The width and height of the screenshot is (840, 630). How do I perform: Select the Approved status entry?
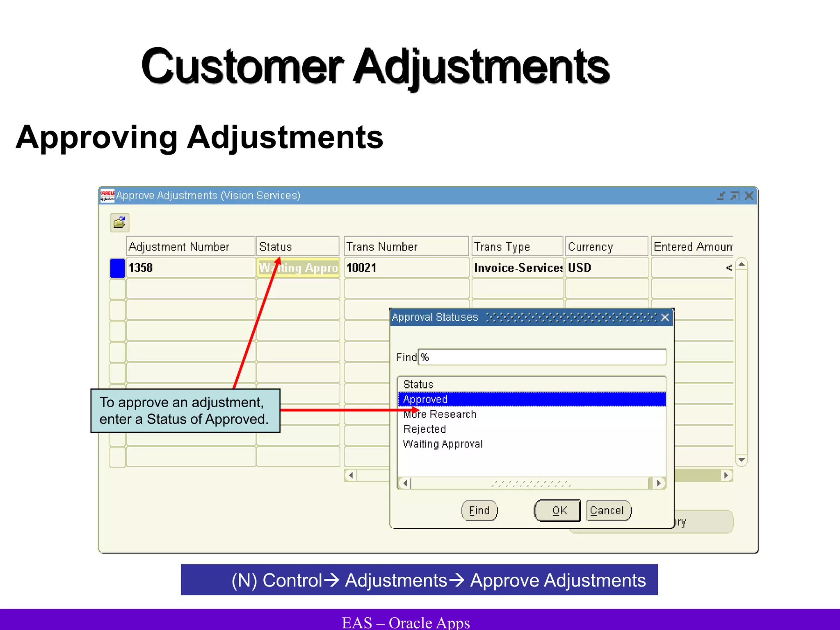pyautogui.click(x=532, y=399)
